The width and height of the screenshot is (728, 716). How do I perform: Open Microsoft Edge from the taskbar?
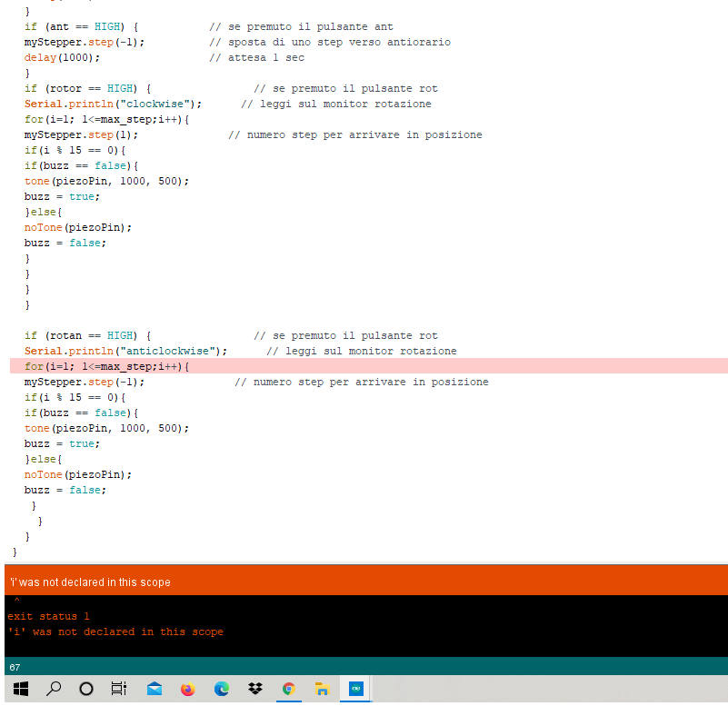click(222, 689)
